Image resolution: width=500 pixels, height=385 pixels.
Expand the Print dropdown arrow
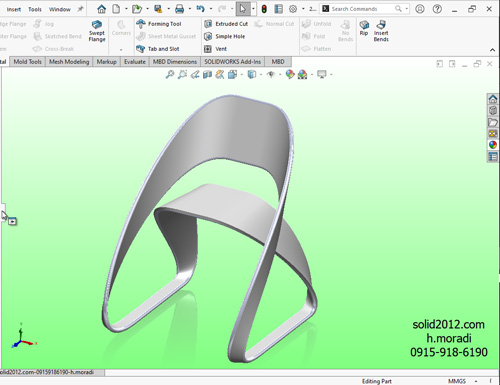[x=190, y=9]
